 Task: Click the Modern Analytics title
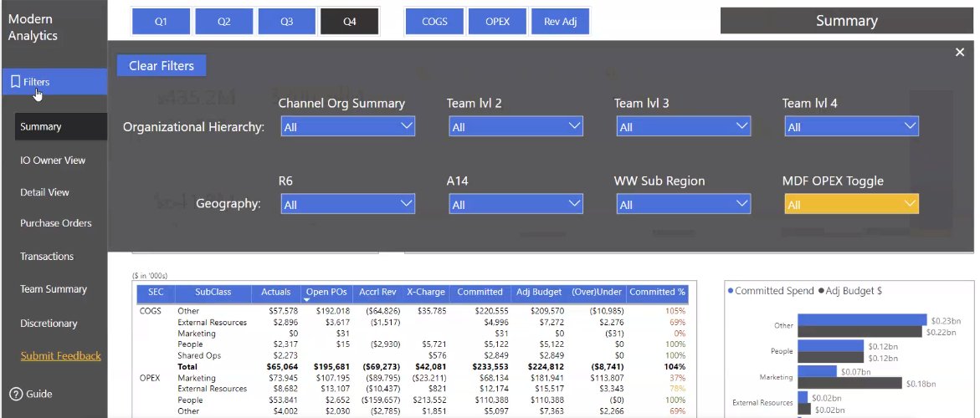33,28
